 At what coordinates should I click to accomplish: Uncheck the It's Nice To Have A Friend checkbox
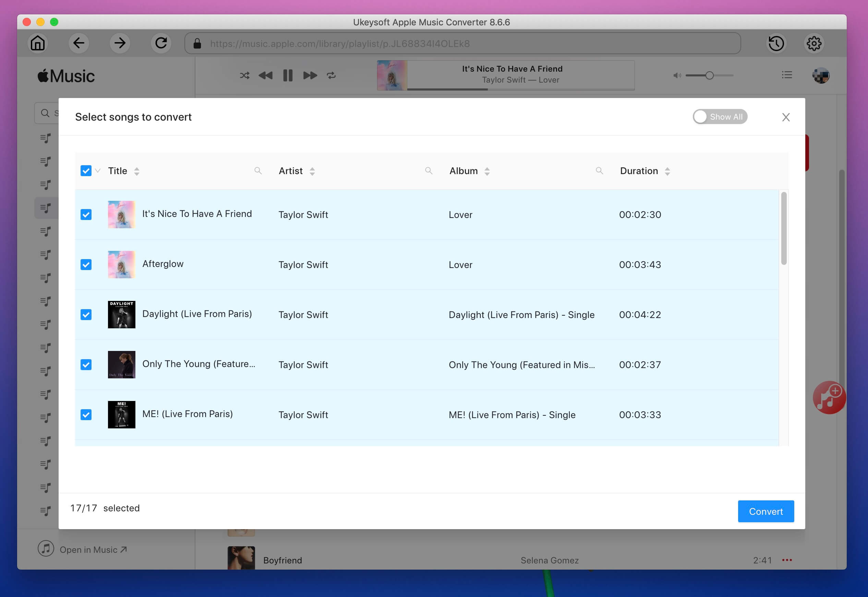pos(86,215)
